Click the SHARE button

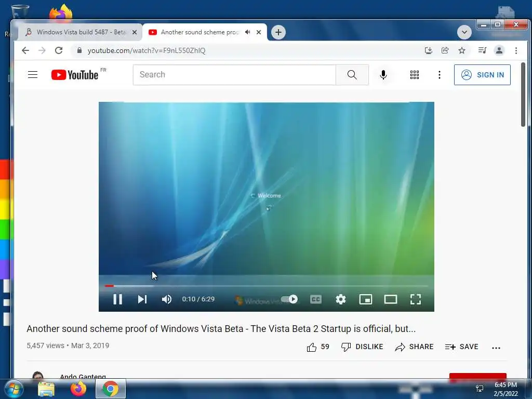pyautogui.click(x=414, y=347)
